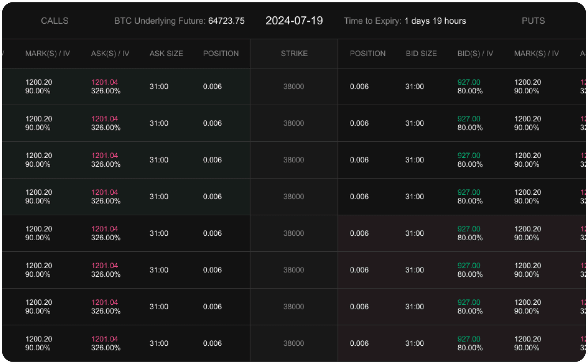588x364 pixels.
Task: Click the puts-side POSITION column header
Action: pyautogui.click(x=367, y=53)
